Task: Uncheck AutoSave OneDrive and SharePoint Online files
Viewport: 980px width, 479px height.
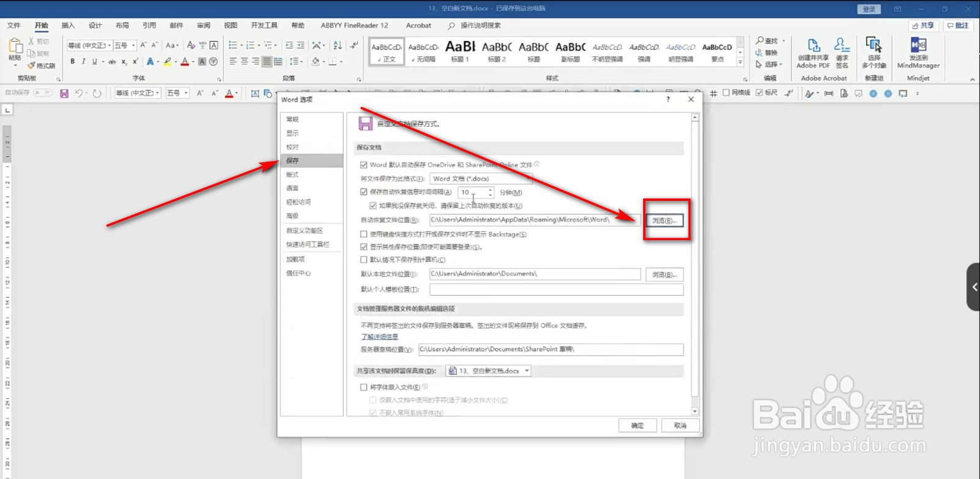Action: tap(364, 165)
